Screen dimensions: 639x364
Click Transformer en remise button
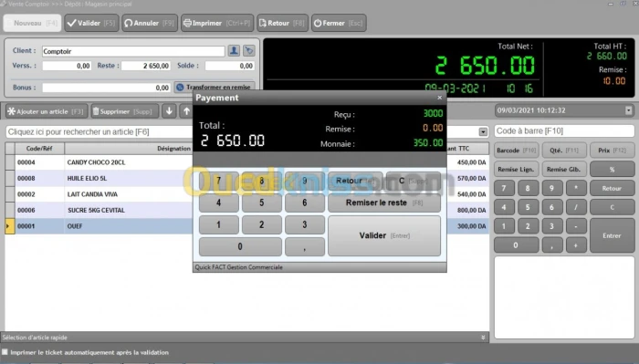tap(215, 87)
